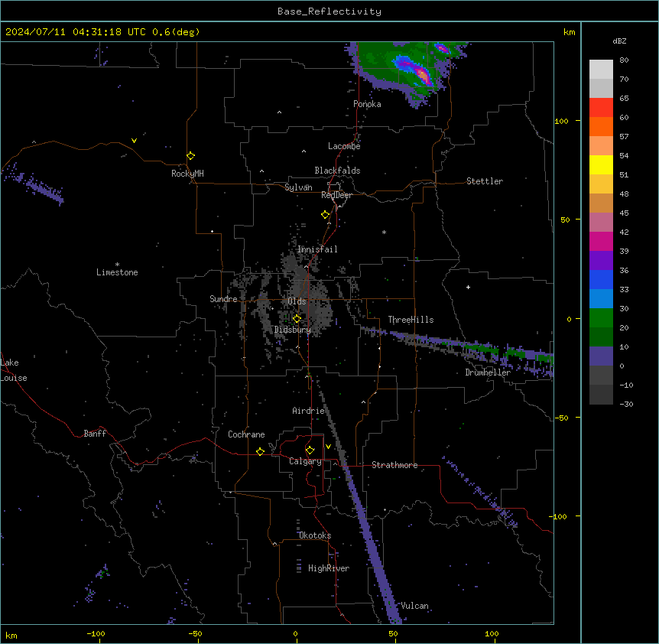This screenshot has height=644, width=659.
Task: Click the ThreeHills label
Action: coord(411,320)
